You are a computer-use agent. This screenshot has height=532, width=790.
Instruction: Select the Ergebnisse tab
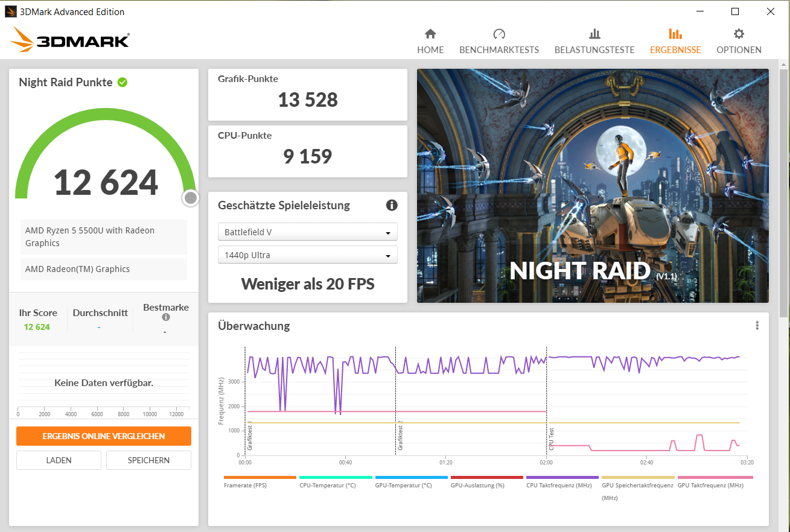click(675, 42)
